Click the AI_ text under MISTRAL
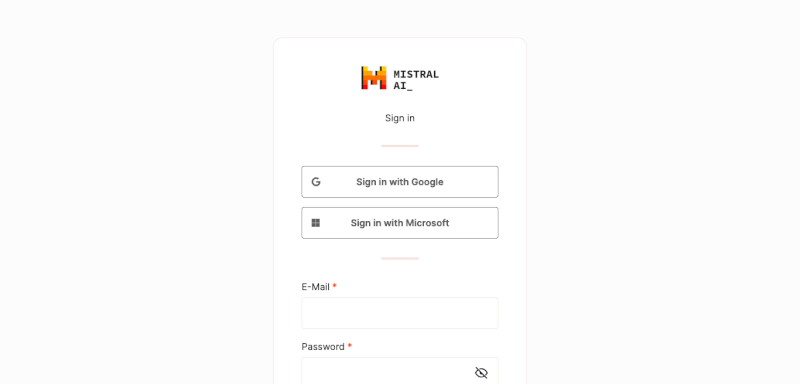 (403, 86)
